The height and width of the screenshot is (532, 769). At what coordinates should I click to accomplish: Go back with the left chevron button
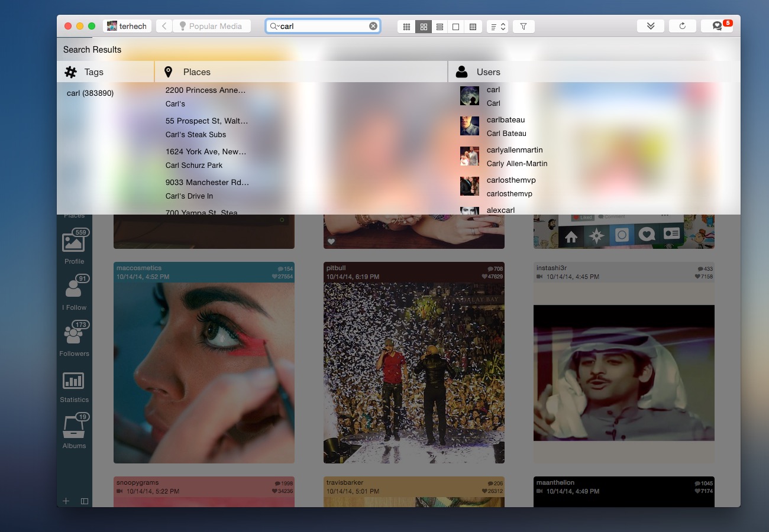[x=164, y=26]
